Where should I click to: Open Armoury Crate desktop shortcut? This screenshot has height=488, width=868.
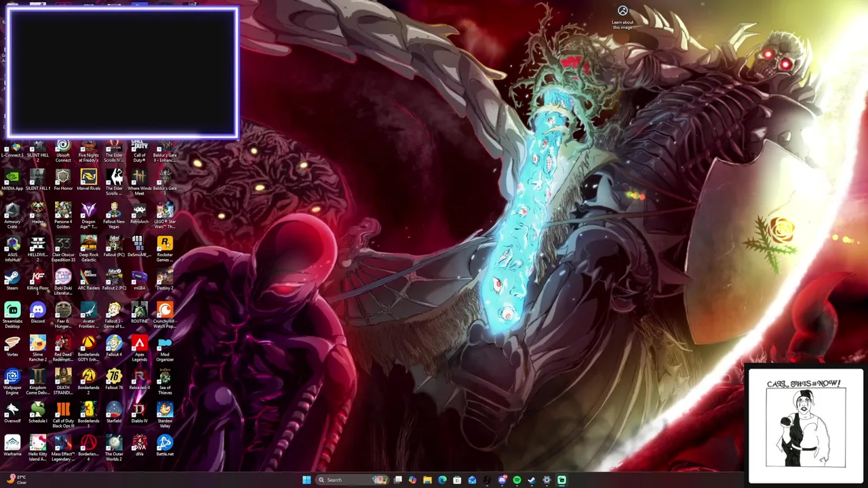(x=12, y=216)
